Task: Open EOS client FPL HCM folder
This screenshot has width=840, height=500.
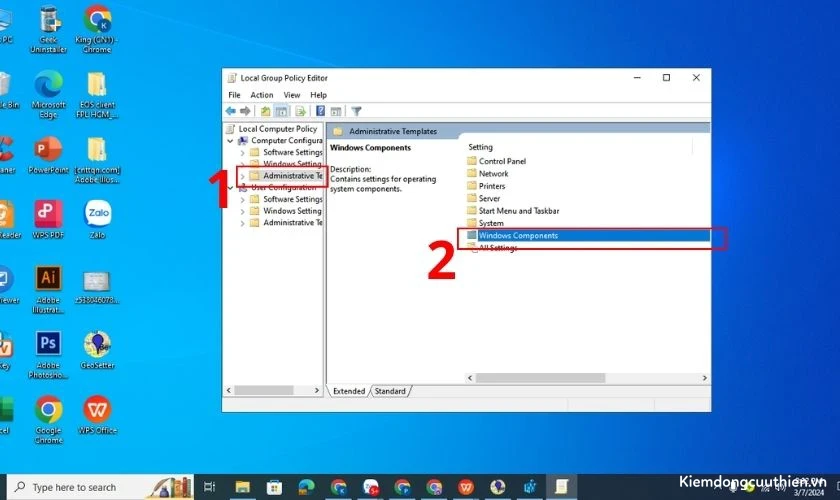Action: coord(97,95)
